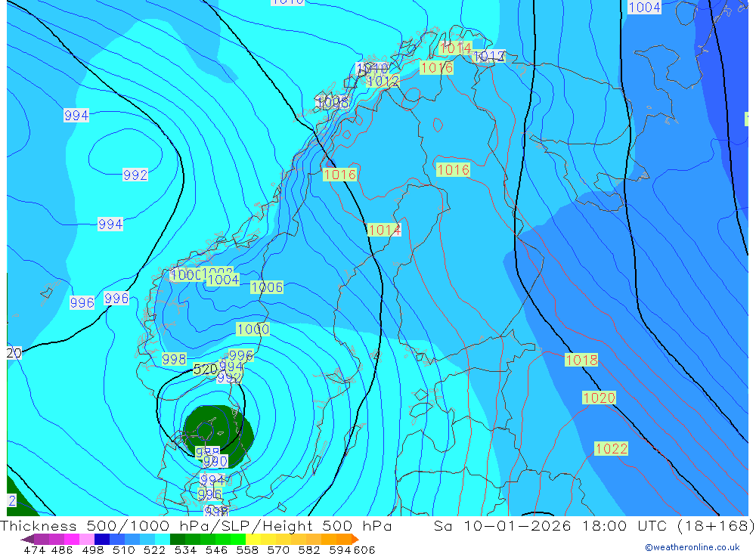This screenshot has width=756, height=554.
Task: Click legend value '546'
Action: point(216,549)
